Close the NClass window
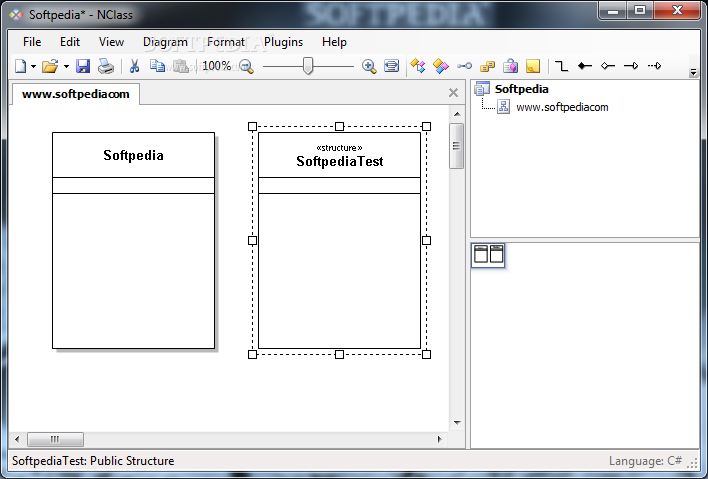Screen dimensions: 708x479 click(x=677, y=11)
